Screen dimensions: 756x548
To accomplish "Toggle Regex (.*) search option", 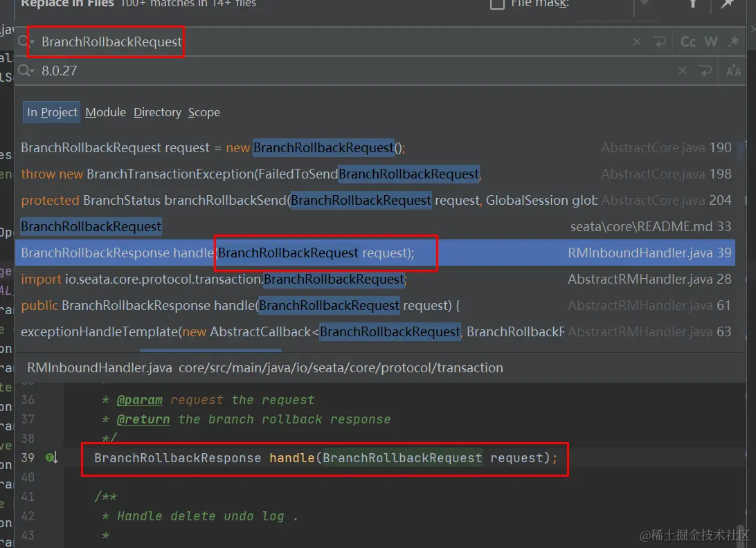I will pyautogui.click(x=734, y=42).
